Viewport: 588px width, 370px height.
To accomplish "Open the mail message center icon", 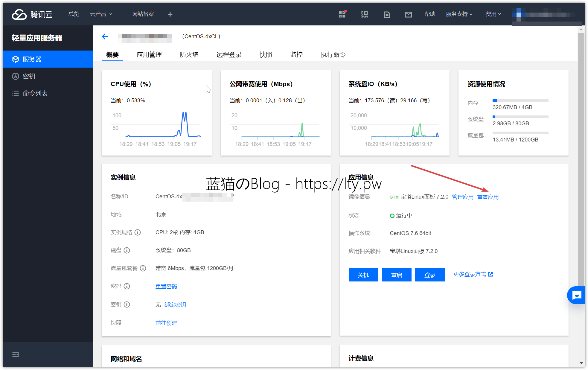I will (408, 14).
